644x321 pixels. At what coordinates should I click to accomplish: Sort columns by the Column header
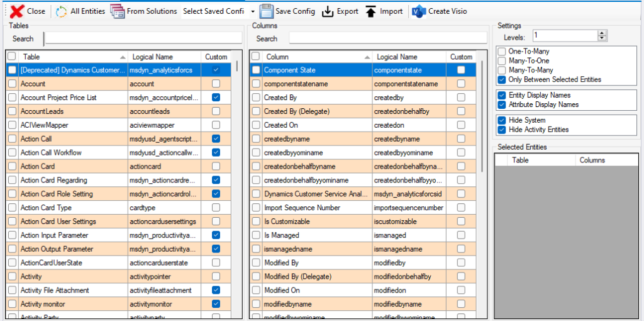pyautogui.click(x=317, y=57)
